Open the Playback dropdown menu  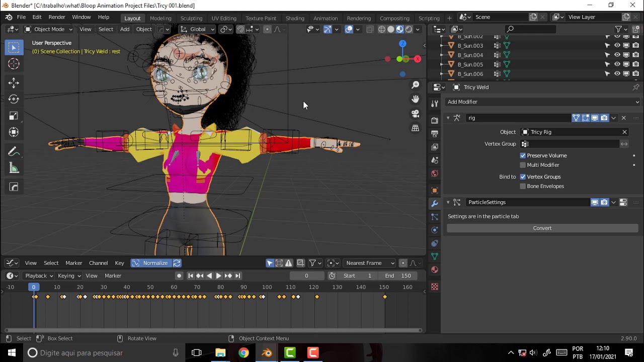coord(39,276)
